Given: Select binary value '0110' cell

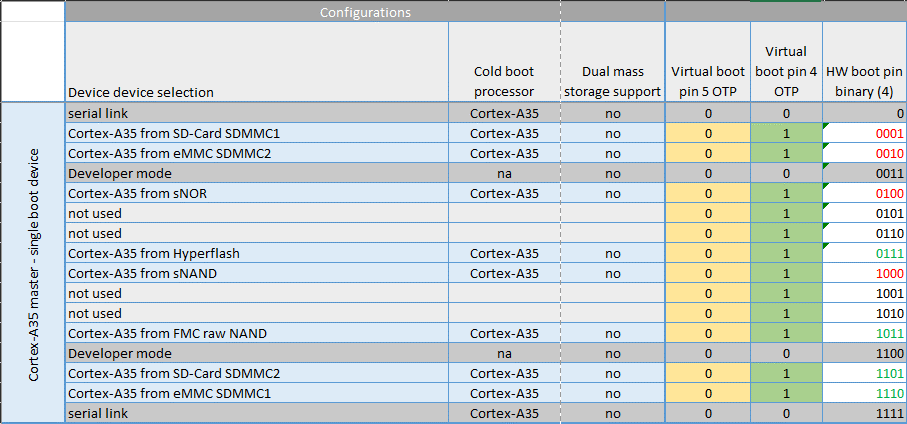Looking at the screenshot, I should pos(864,234).
